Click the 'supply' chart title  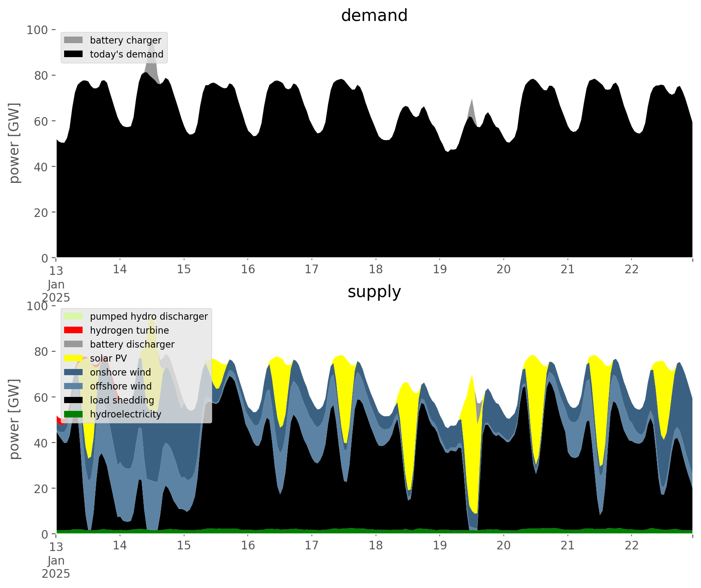coord(374,292)
